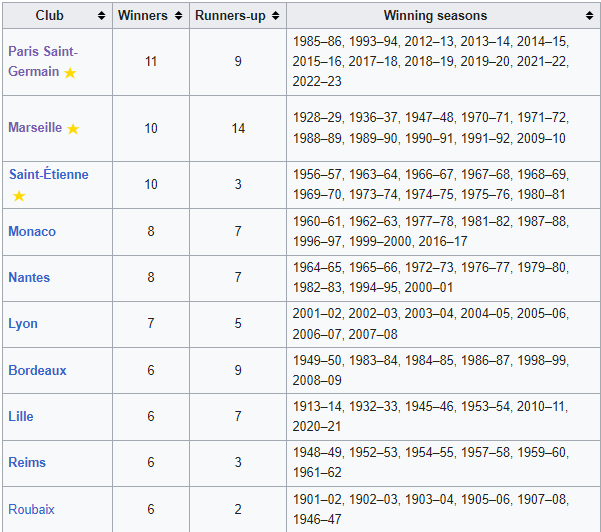This screenshot has height=532, width=601.
Task: Open the Nantes link
Action: (x=29, y=277)
